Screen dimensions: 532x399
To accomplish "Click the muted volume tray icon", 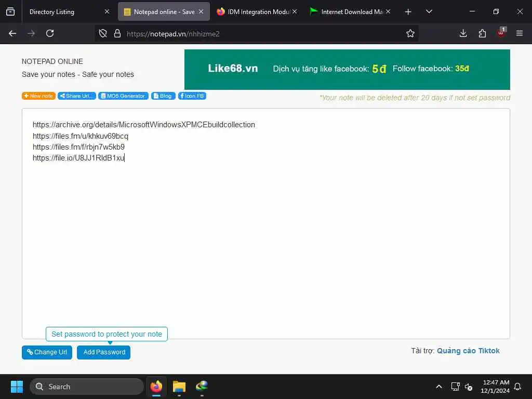I will pos(469,387).
